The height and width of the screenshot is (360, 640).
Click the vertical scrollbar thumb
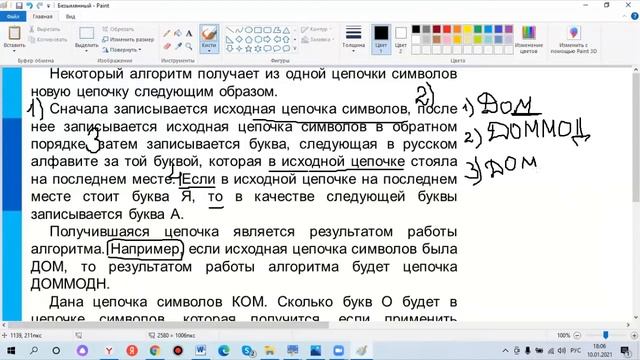tap(636, 138)
